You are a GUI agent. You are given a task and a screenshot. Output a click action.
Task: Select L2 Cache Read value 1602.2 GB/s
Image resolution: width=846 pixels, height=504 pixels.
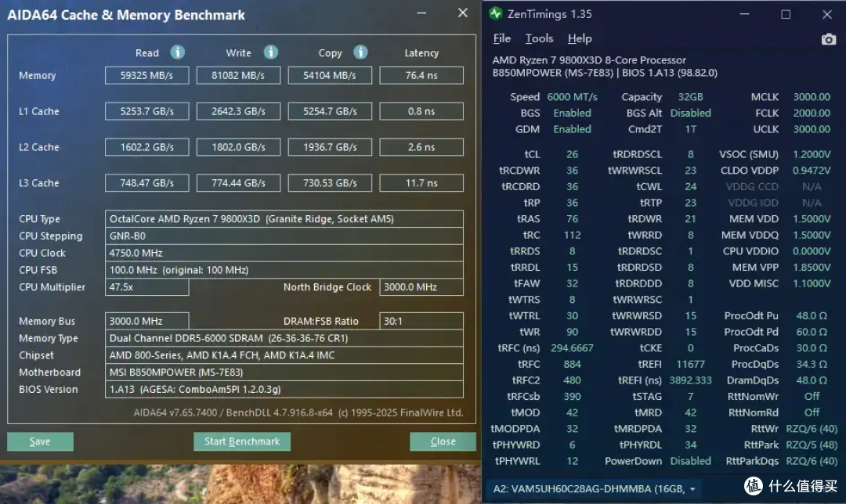[x=146, y=147]
